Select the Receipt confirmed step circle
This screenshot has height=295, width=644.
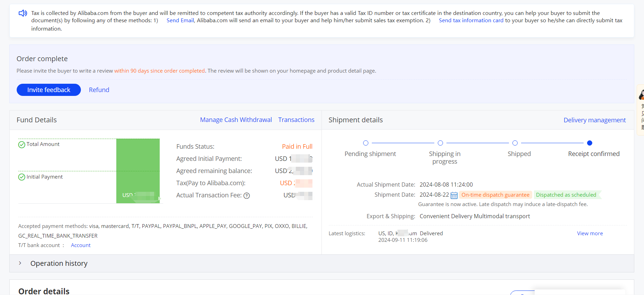point(589,143)
